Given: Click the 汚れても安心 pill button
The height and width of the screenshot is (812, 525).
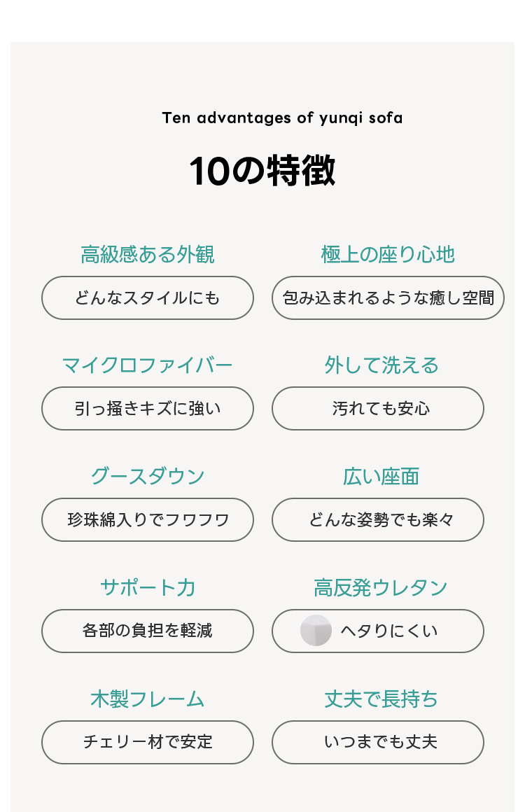Looking at the screenshot, I should [x=378, y=409].
